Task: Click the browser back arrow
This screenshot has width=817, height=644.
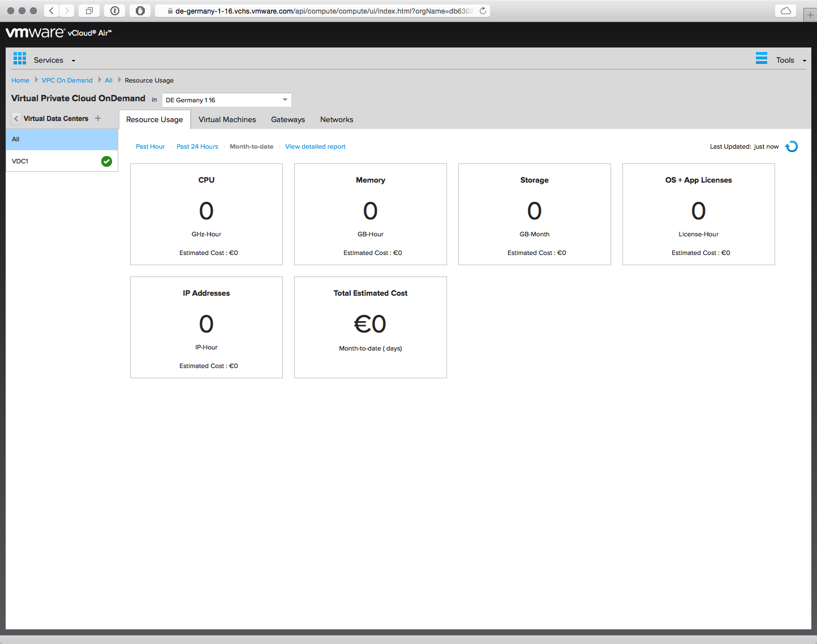Action: click(51, 11)
